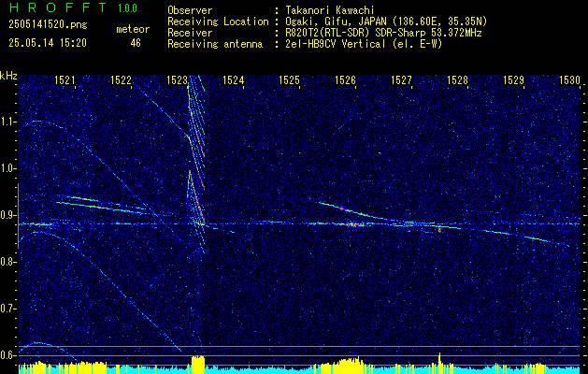Click the meteor count value 46
The height and width of the screenshot is (374, 588).
pos(136,43)
